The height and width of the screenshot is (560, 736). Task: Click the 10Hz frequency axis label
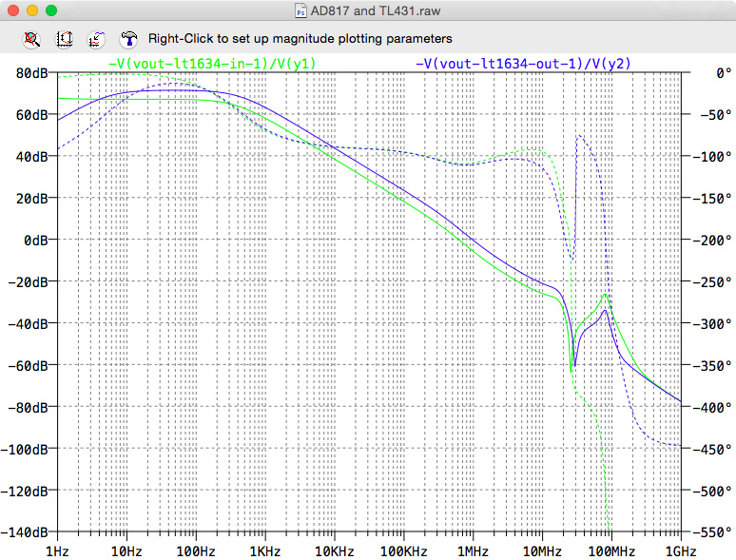coord(126,551)
